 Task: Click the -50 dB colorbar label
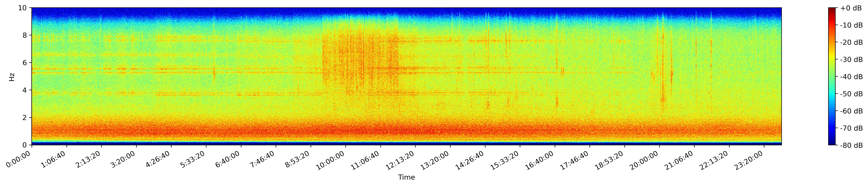coord(852,94)
